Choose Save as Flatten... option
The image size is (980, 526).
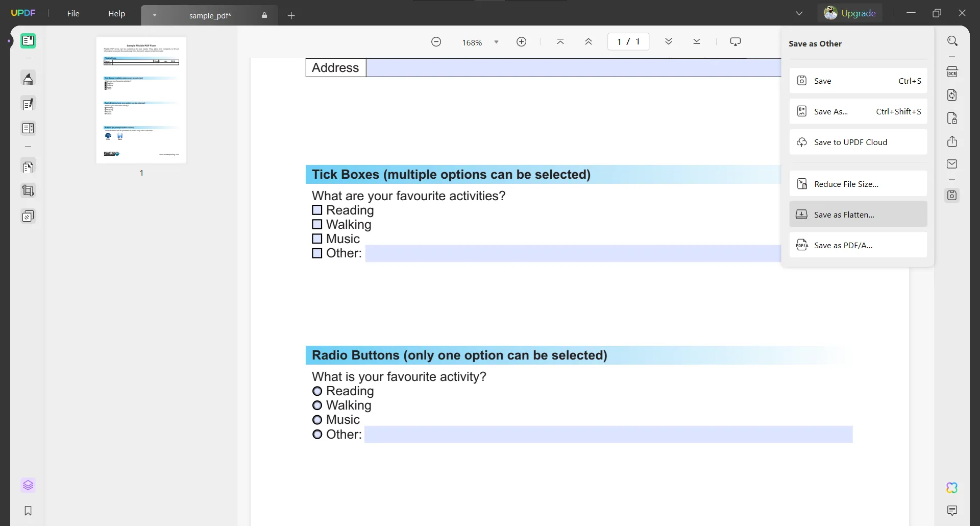pos(858,214)
